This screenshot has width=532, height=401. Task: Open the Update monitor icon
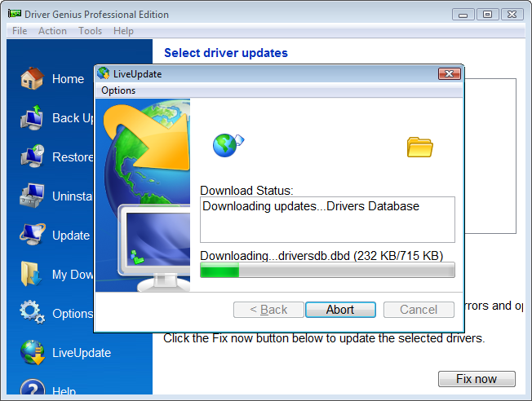(x=33, y=234)
